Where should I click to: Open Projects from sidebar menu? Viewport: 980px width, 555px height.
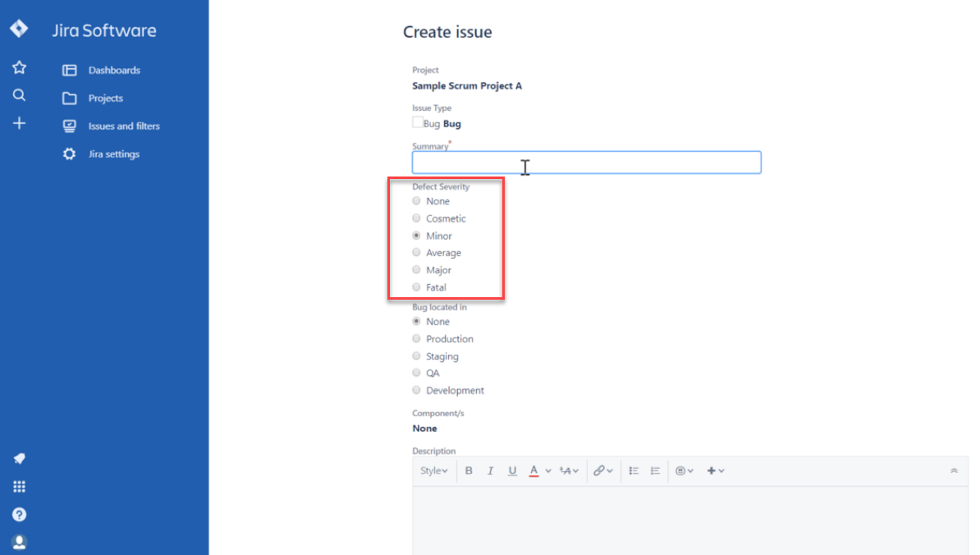(x=106, y=99)
